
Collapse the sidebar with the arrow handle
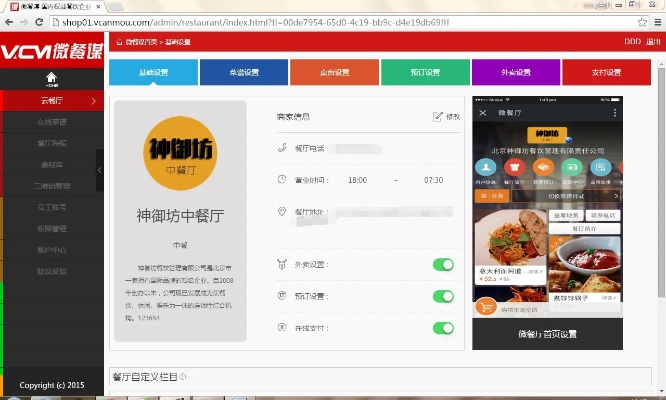tap(99, 171)
